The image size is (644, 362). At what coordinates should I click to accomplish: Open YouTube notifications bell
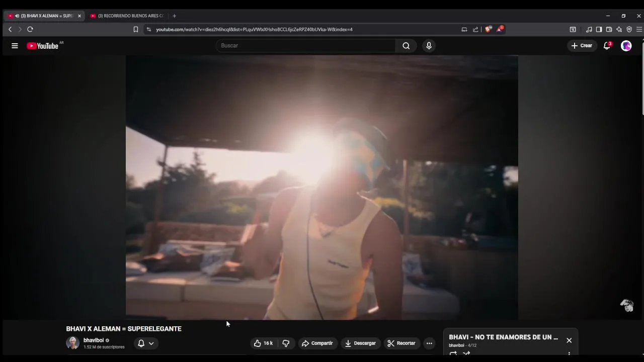click(x=607, y=46)
